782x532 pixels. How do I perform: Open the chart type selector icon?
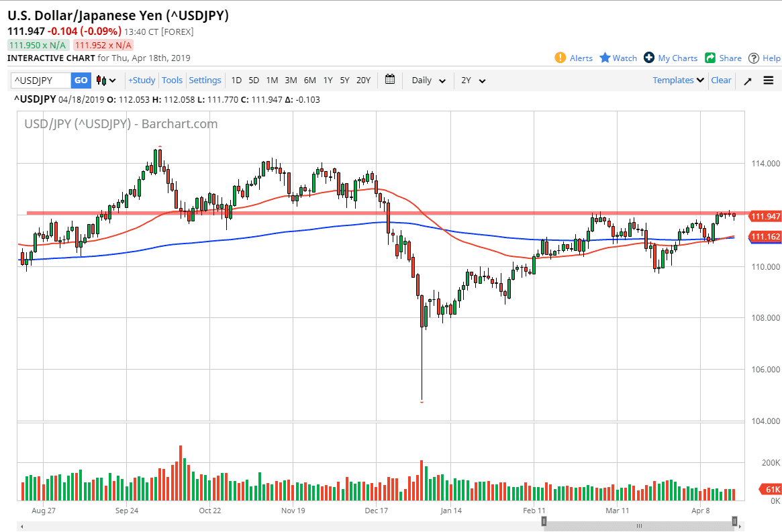pyautogui.click(x=99, y=80)
